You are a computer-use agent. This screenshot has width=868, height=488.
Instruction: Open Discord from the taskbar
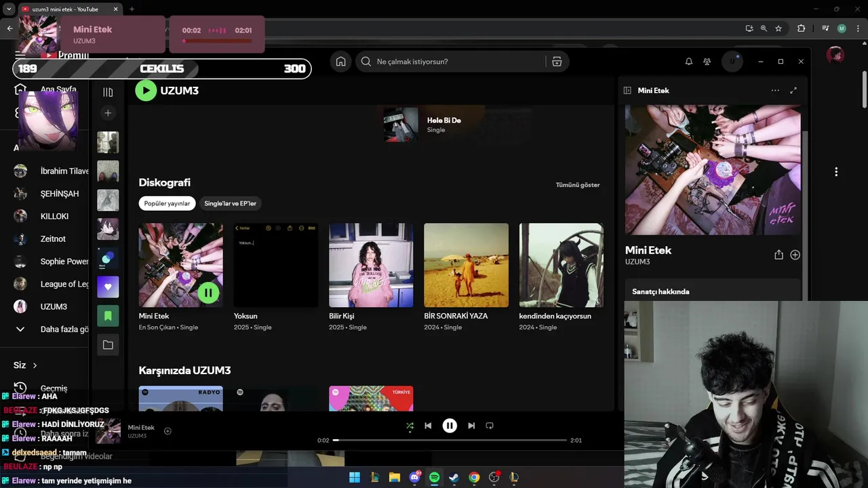(x=414, y=477)
